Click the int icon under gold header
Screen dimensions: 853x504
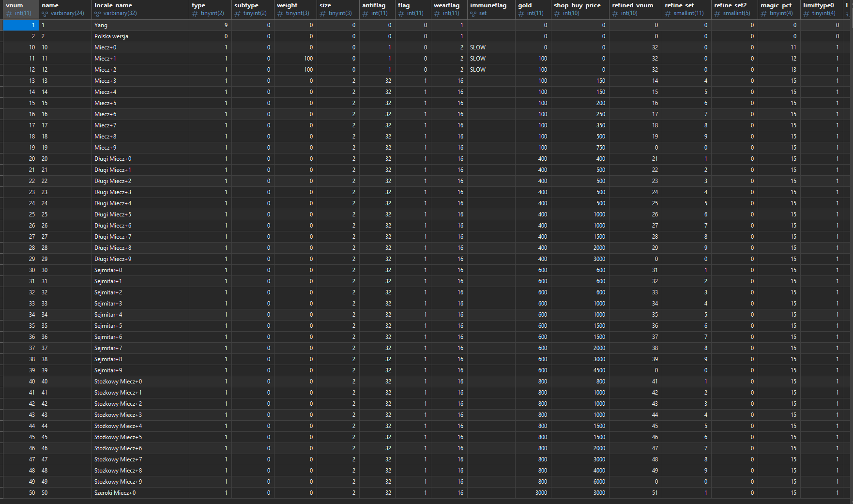(x=521, y=14)
